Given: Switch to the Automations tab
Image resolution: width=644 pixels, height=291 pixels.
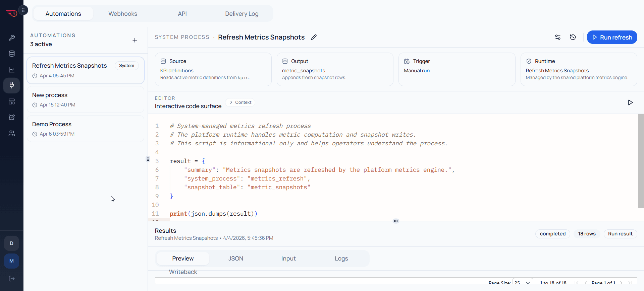Looking at the screenshot, I should coord(63,14).
